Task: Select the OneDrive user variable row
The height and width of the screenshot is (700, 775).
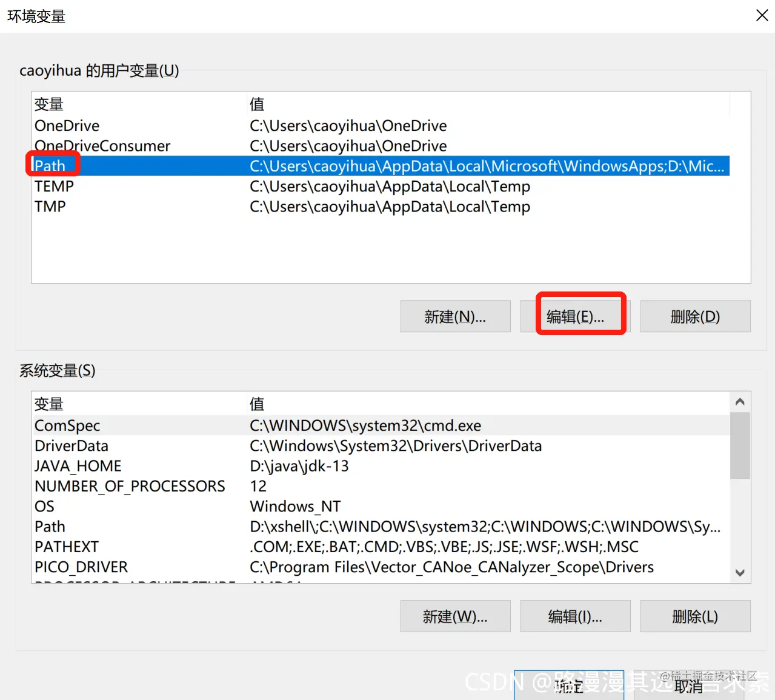Action: click(381, 125)
